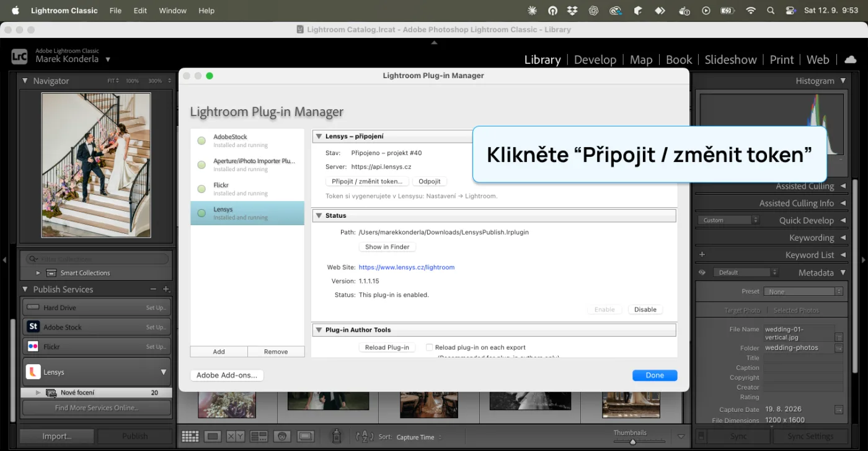This screenshot has height=451, width=868.
Task: Open the metadata Preset None dropdown
Action: pyautogui.click(x=803, y=292)
